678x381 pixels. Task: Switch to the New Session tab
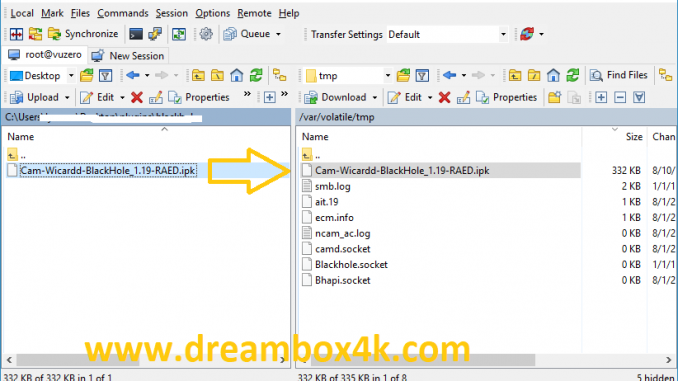[x=128, y=56]
